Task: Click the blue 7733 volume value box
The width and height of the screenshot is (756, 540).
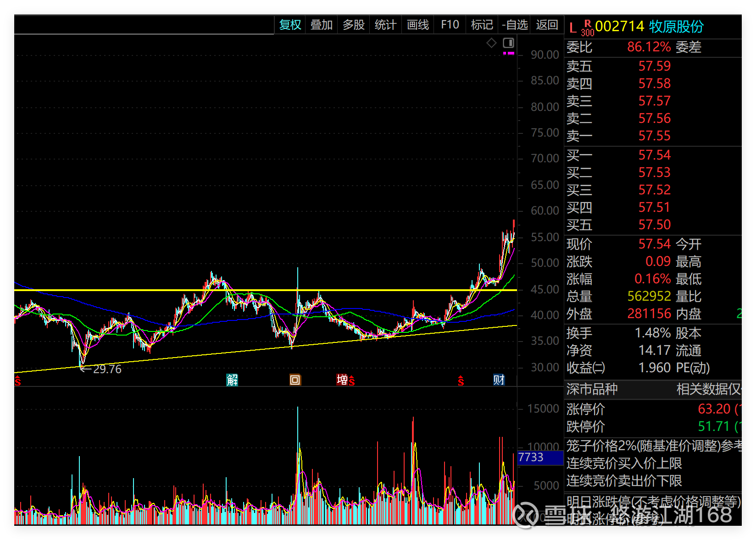Action: coord(540,457)
